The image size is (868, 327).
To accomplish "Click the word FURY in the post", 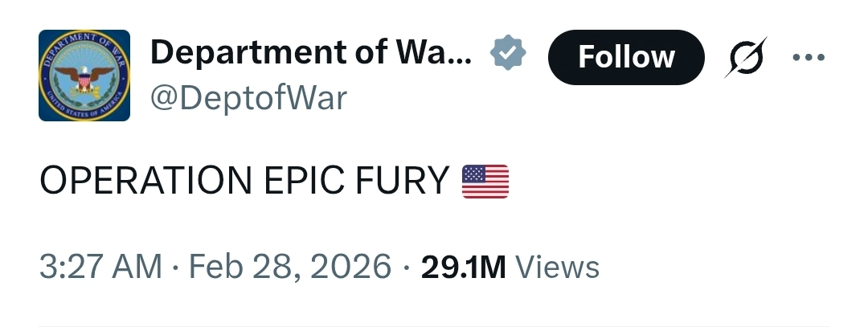I will [403, 181].
